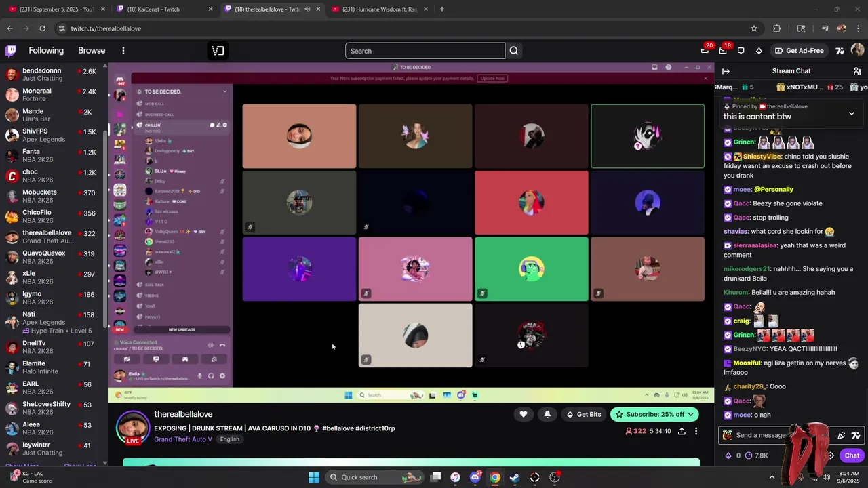The height and width of the screenshot is (488, 868).
Task: Open the 7TV emote menu in chat box
Action: coord(856,435)
